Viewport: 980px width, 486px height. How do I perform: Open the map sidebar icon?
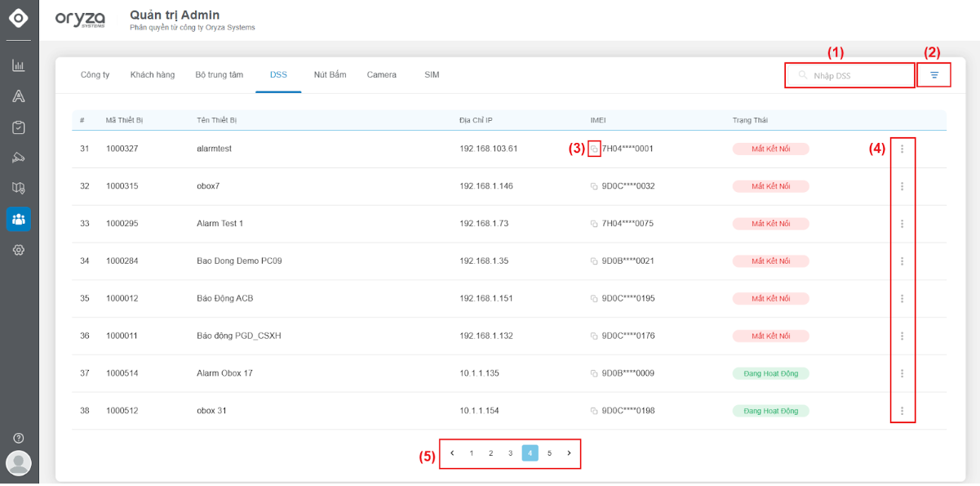click(x=19, y=188)
